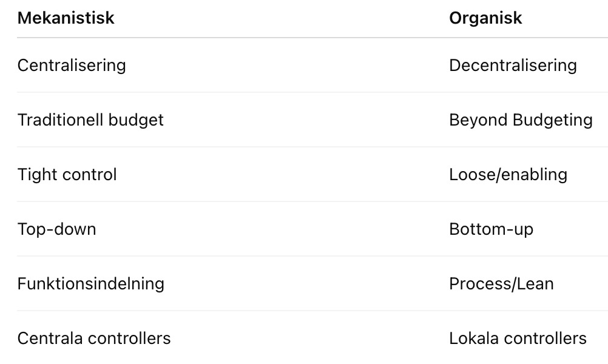Click the Lokala controllers cell
Image resolution: width=608 pixels, height=364 pixels.
point(518,338)
